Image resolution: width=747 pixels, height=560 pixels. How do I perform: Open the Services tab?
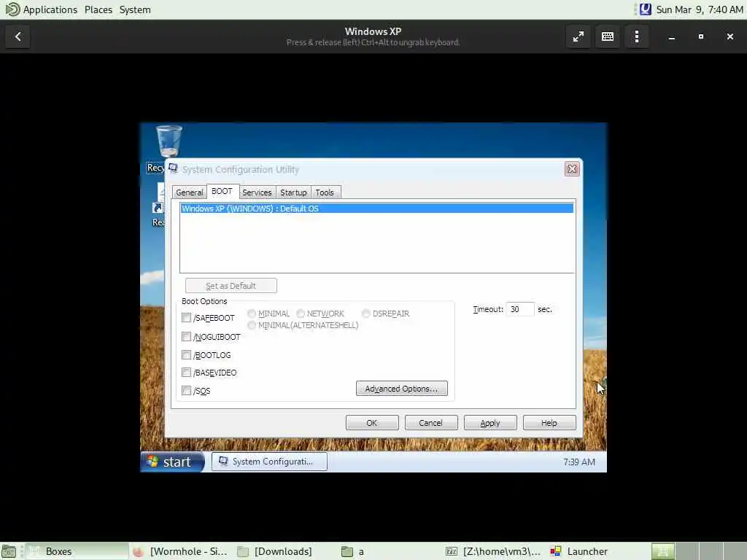pyautogui.click(x=257, y=192)
